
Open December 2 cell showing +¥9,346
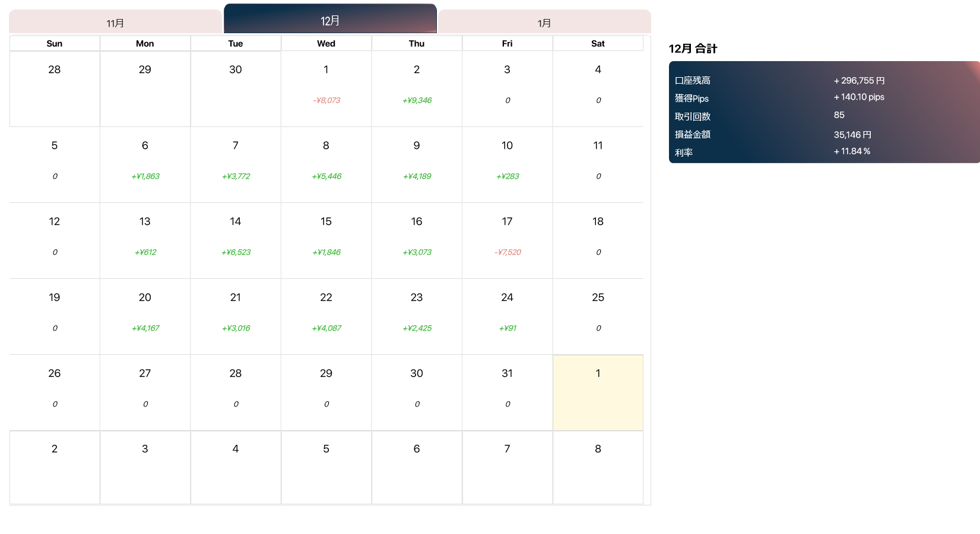click(x=417, y=89)
